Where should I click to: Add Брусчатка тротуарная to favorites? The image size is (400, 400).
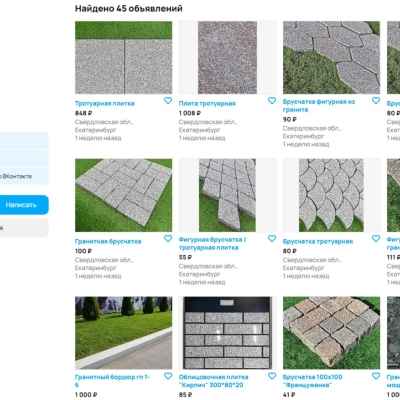tap(376, 238)
